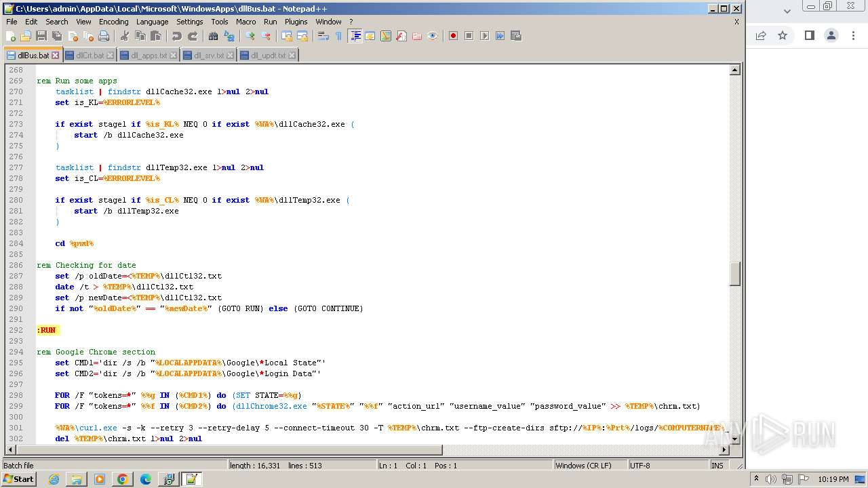Cut selection with the scissors icon

(125, 36)
